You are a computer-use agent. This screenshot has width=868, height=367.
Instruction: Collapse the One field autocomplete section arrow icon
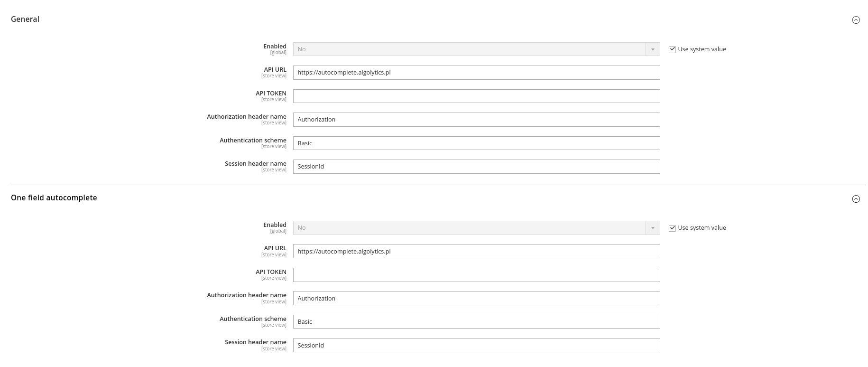point(856,199)
